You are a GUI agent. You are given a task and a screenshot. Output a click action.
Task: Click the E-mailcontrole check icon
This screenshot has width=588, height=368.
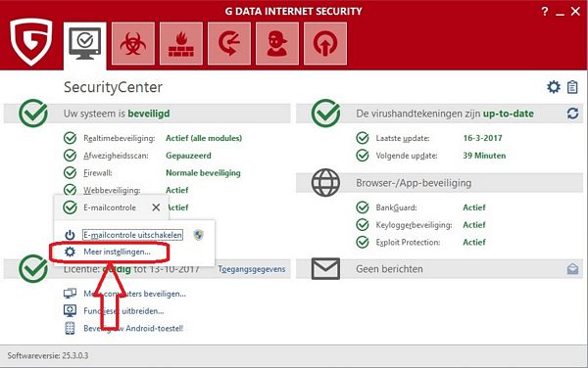tap(70, 207)
